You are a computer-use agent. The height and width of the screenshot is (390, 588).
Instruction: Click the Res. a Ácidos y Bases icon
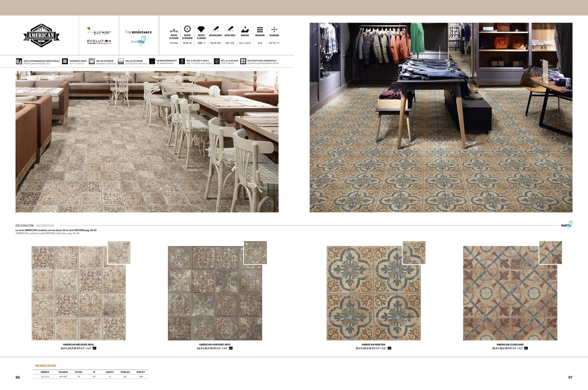[x=182, y=62]
